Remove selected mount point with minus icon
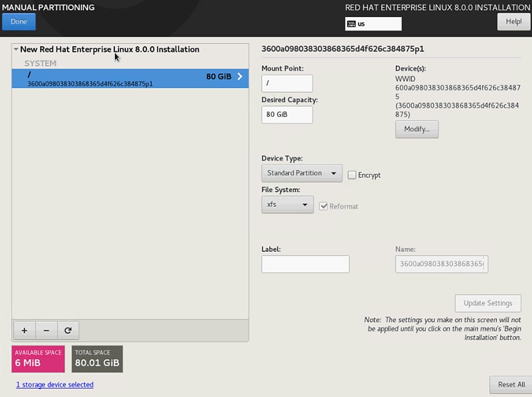The width and height of the screenshot is (532, 397). coord(46,330)
